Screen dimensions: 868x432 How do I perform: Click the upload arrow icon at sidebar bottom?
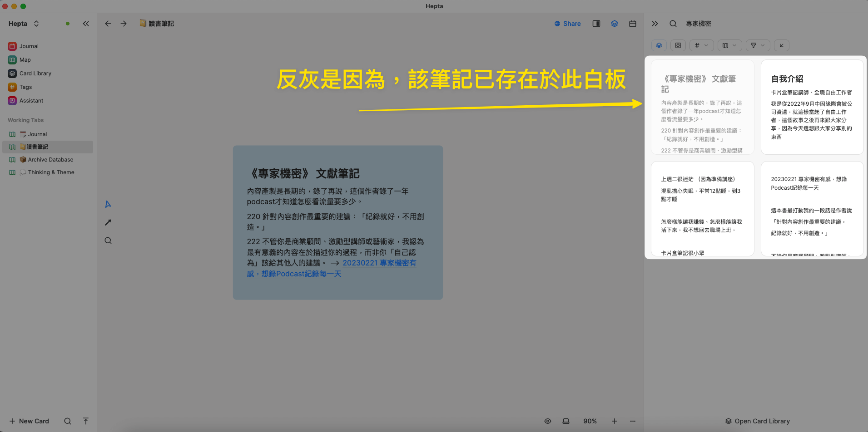tap(86, 421)
